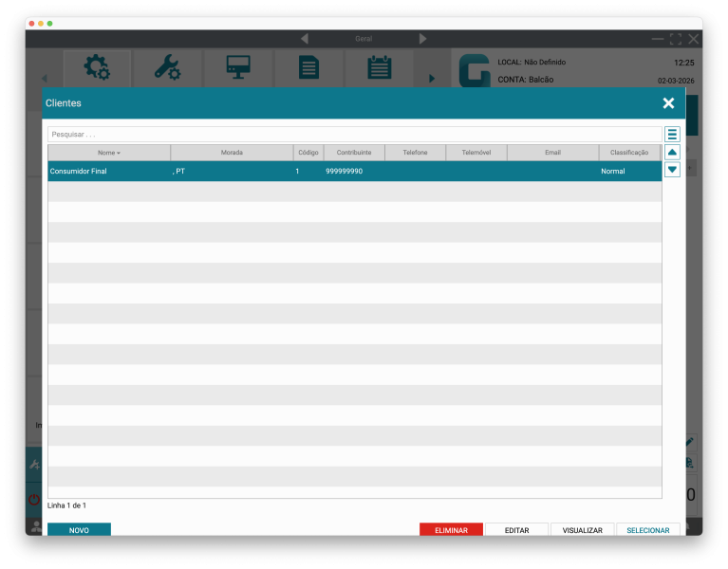Click the scroll up arrow button

(x=672, y=152)
